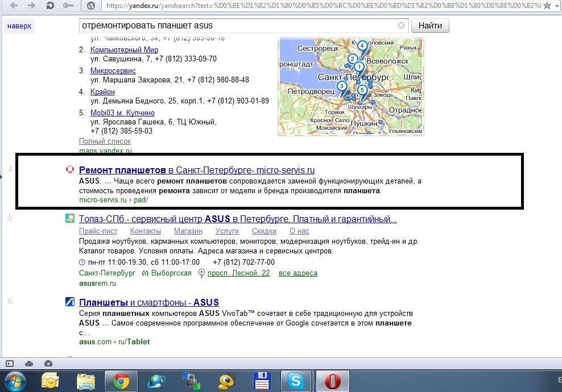The image size is (562, 392).
Task: Open the Прайс-лист sitelink
Action: tap(98, 231)
